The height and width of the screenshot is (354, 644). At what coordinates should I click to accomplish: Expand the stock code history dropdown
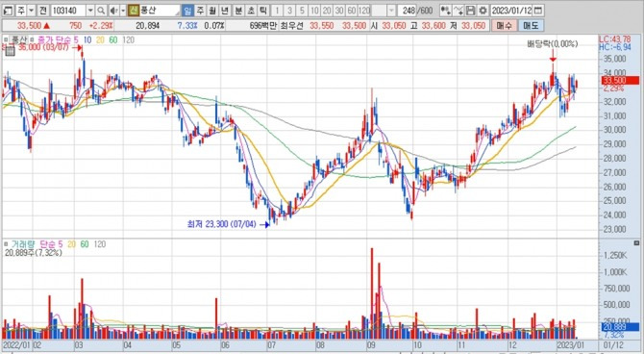(90, 11)
